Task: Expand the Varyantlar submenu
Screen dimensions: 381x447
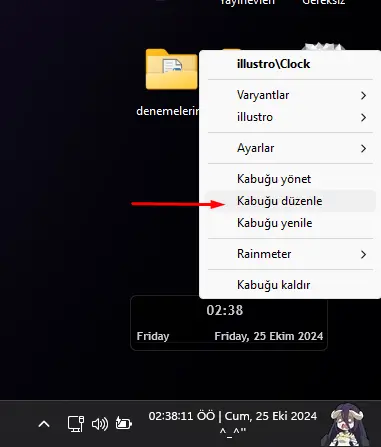Action: click(x=290, y=95)
